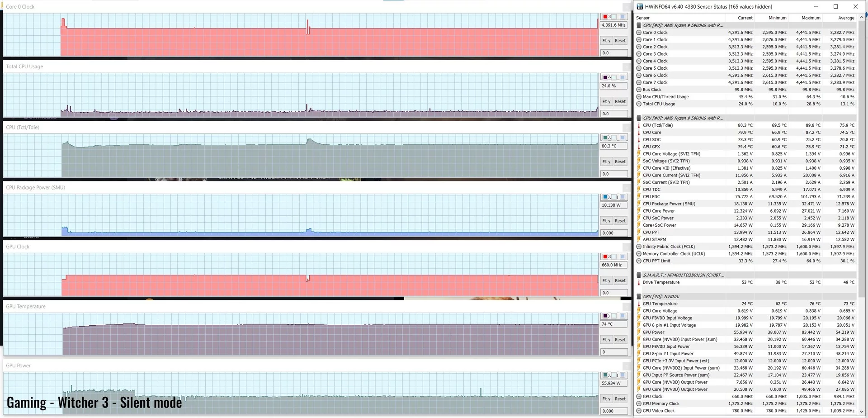Image resolution: width=868 pixels, height=418 pixels.
Task: Click the light blue swatch on CPU Package Power graph
Action: [622, 197]
